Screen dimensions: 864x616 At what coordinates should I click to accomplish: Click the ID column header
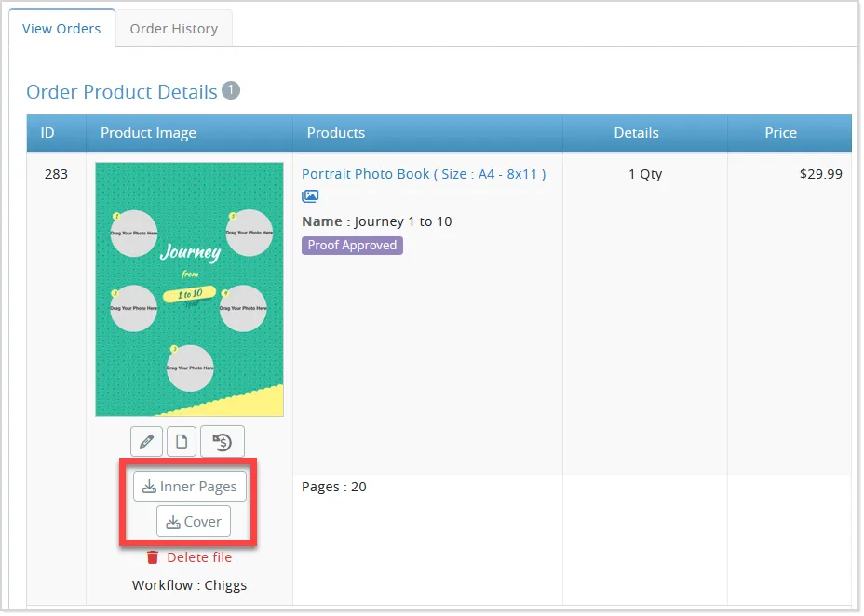(x=47, y=133)
